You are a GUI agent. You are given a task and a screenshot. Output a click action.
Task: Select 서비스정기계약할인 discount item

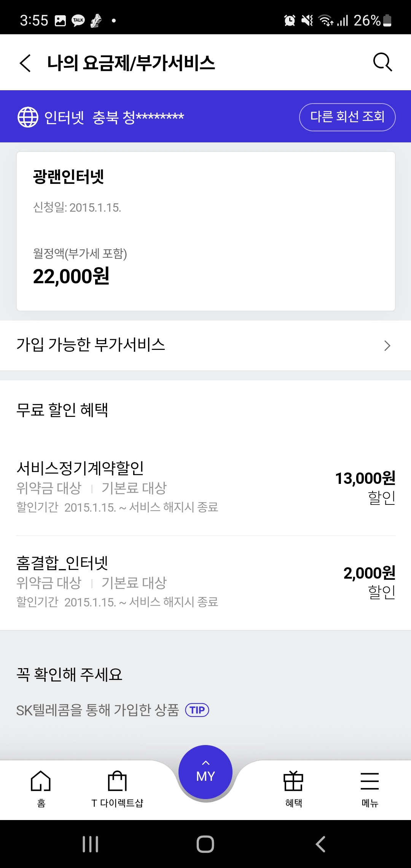(205, 487)
